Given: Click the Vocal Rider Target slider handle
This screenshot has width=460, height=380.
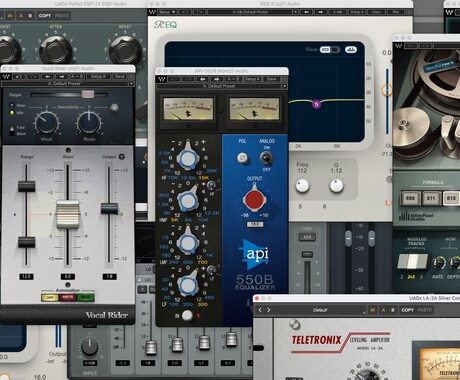Looking at the screenshot, I should [x=88, y=95].
